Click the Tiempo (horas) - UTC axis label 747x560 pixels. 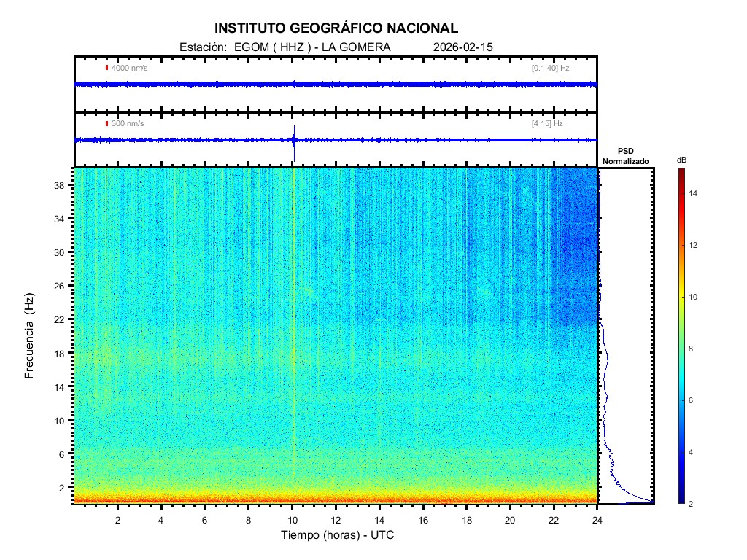click(336, 535)
